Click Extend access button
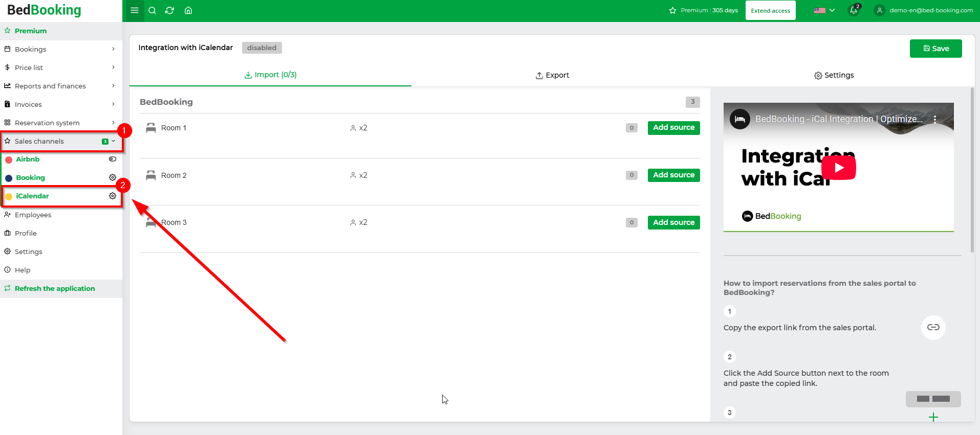Image resolution: width=980 pixels, height=435 pixels. 770,11
